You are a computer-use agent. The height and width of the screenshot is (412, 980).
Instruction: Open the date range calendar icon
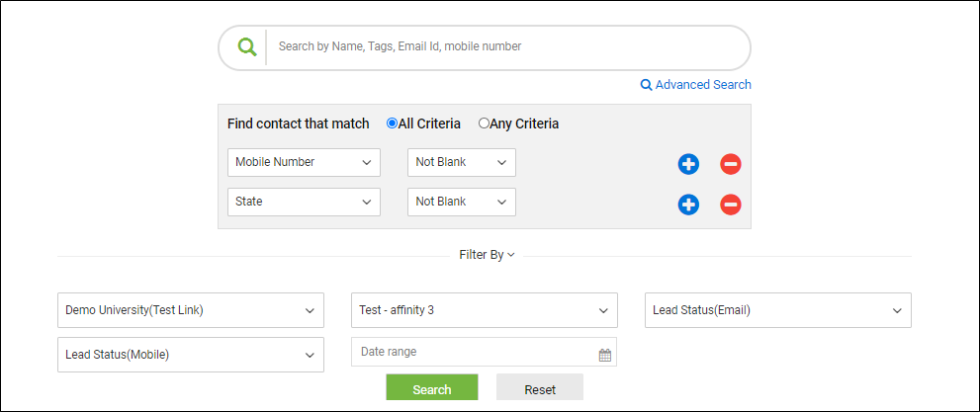pos(604,356)
